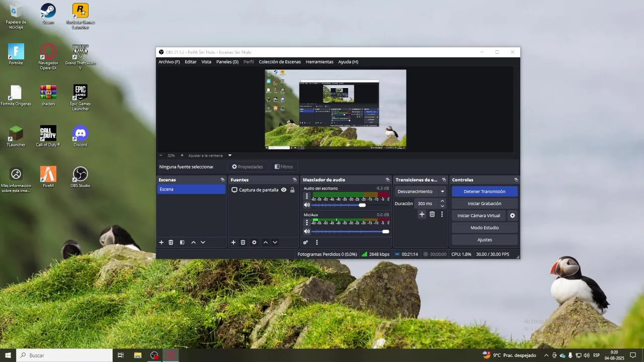Remove the transition with trash icon
This screenshot has height=362, width=644.
432,214
